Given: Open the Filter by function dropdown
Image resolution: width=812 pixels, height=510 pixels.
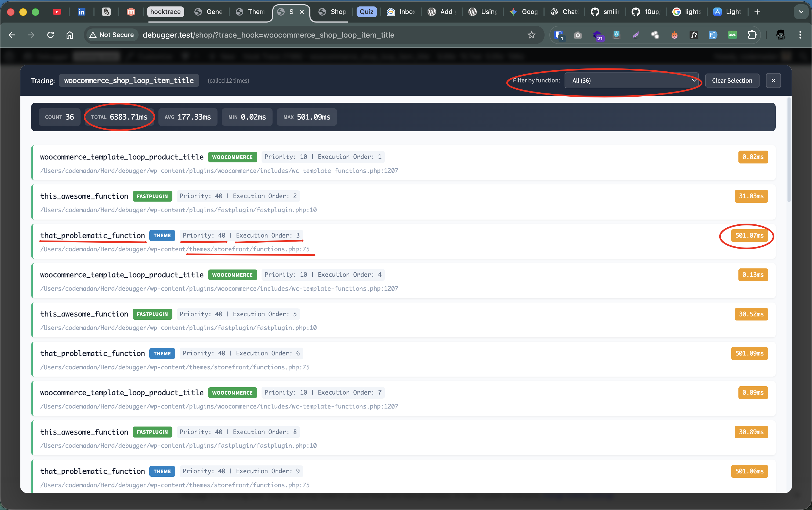Looking at the screenshot, I should click(x=631, y=81).
